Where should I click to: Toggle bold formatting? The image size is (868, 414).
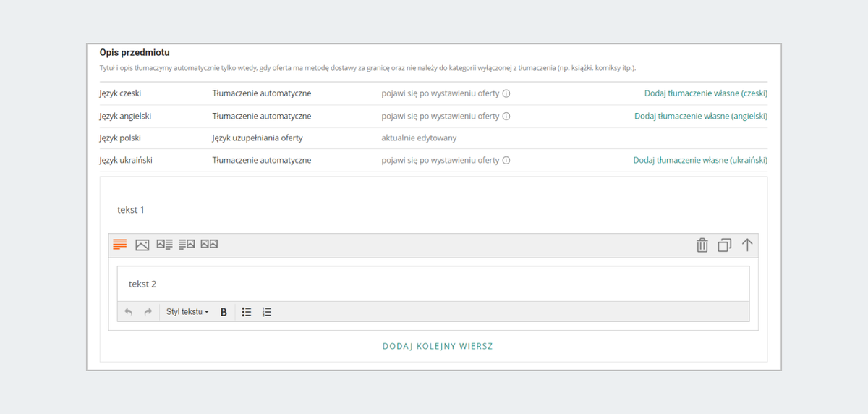[224, 312]
